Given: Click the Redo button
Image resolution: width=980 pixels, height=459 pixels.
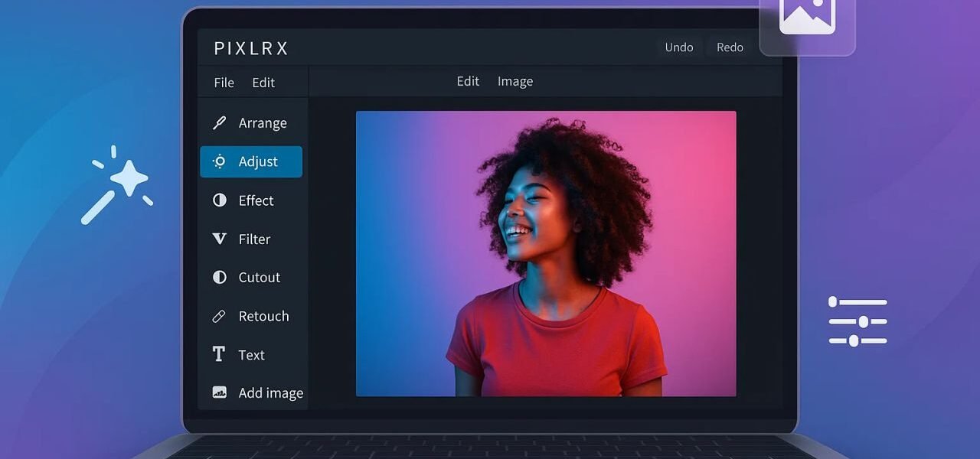Looking at the screenshot, I should coord(728,47).
